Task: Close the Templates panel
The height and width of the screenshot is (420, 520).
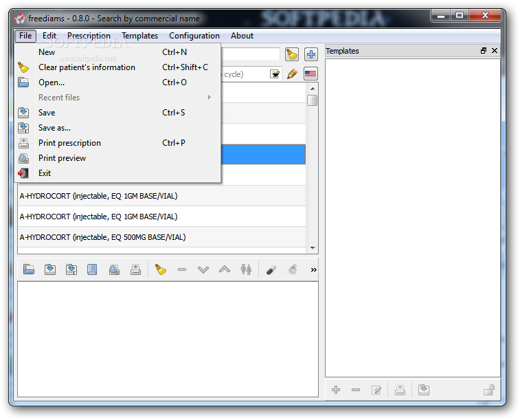Action: click(x=495, y=50)
